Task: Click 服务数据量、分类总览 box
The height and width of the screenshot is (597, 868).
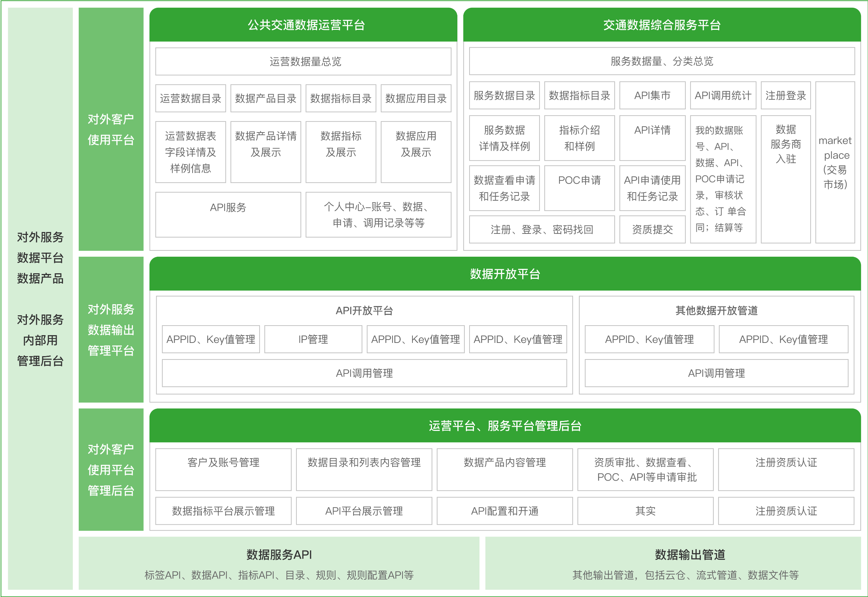Action: click(662, 61)
